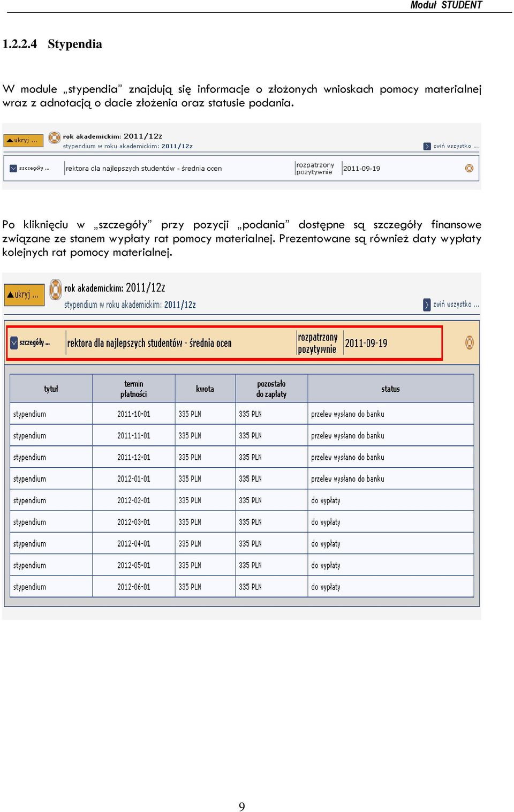Image resolution: width=514 pixels, height=812 pixels.
Task: Click payment date '2012-01-01'
Action: (x=134, y=479)
